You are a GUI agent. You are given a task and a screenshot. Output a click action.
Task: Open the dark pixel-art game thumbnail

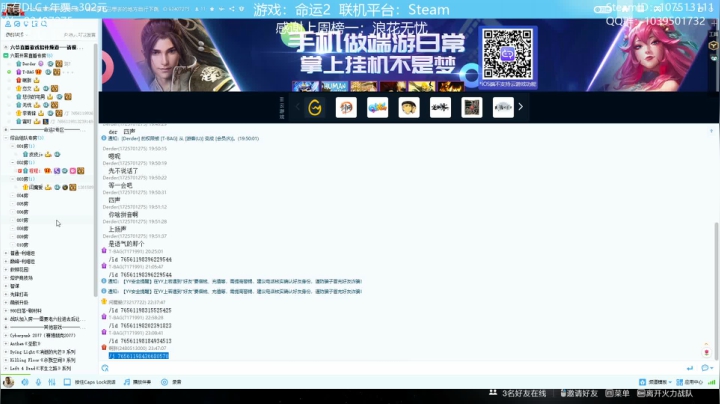(x=472, y=108)
